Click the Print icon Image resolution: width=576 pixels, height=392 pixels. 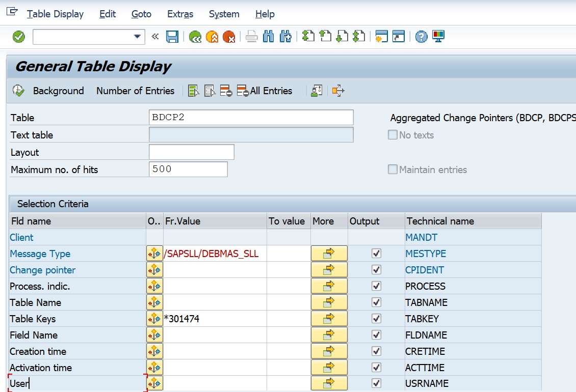point(251,36)
